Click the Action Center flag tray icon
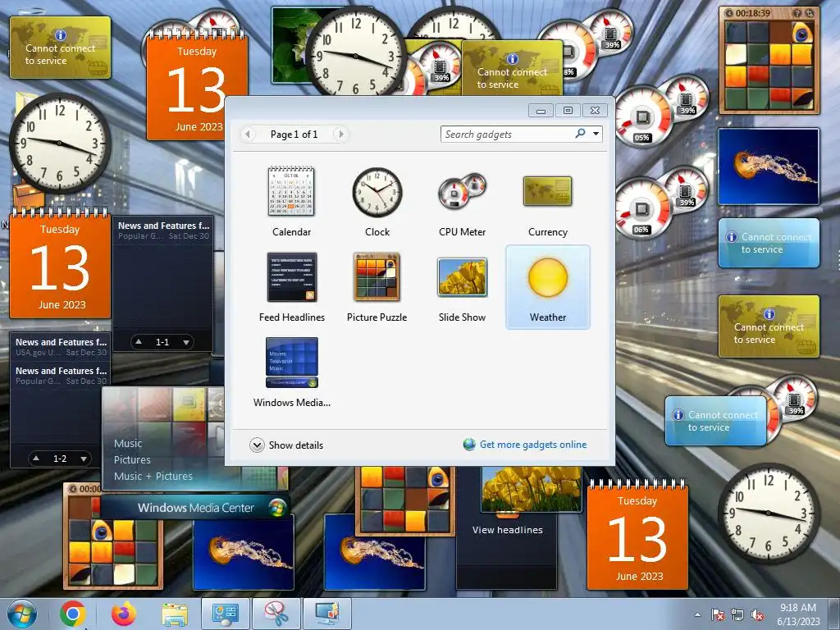 [717, 614]
